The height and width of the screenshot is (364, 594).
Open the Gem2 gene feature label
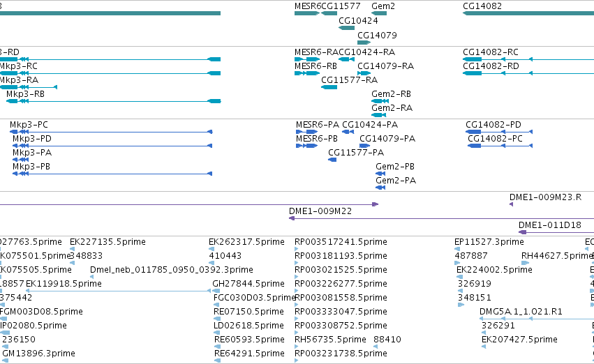(x=383, y=6)
